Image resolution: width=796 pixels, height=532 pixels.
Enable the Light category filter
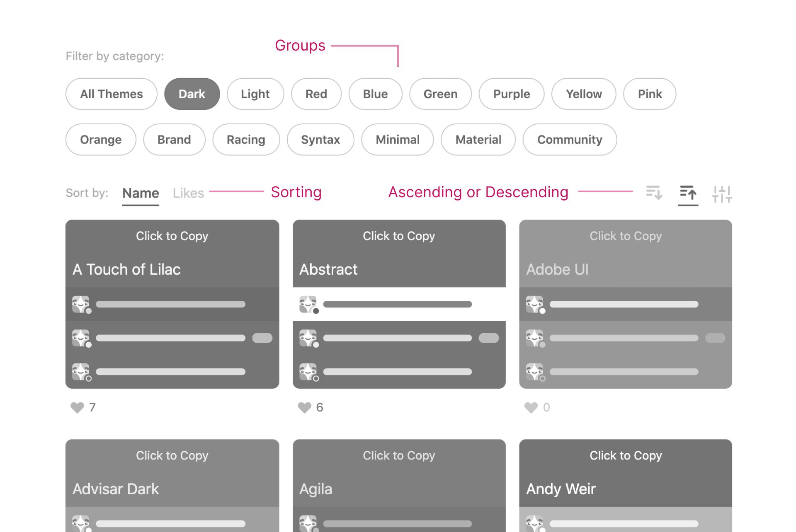255,94
